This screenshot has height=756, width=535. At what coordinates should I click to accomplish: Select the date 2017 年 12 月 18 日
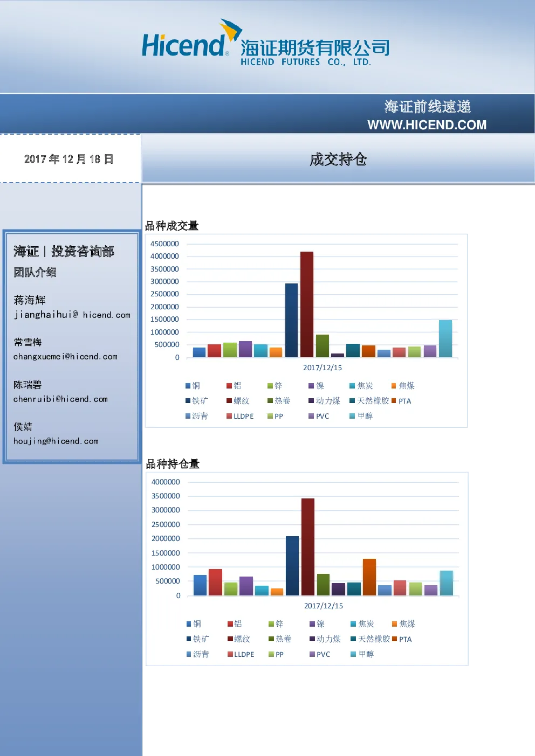(x=69, y=159)
